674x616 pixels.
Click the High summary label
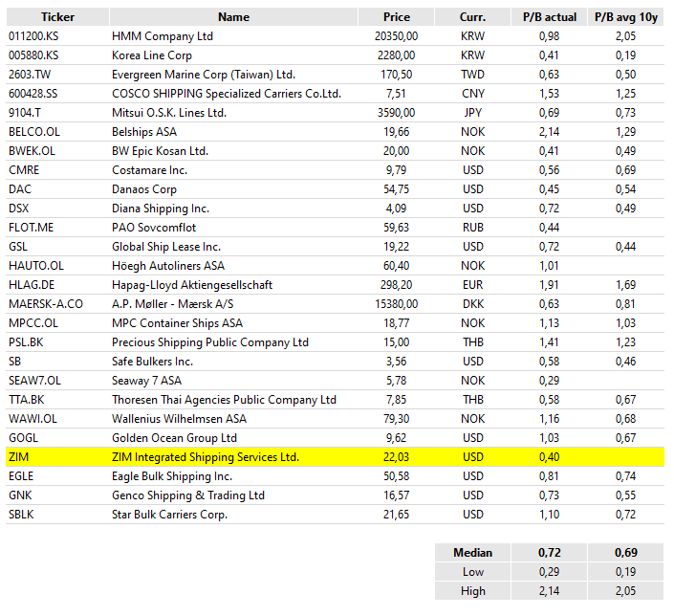pyautogui.click(x=473, y=591)
